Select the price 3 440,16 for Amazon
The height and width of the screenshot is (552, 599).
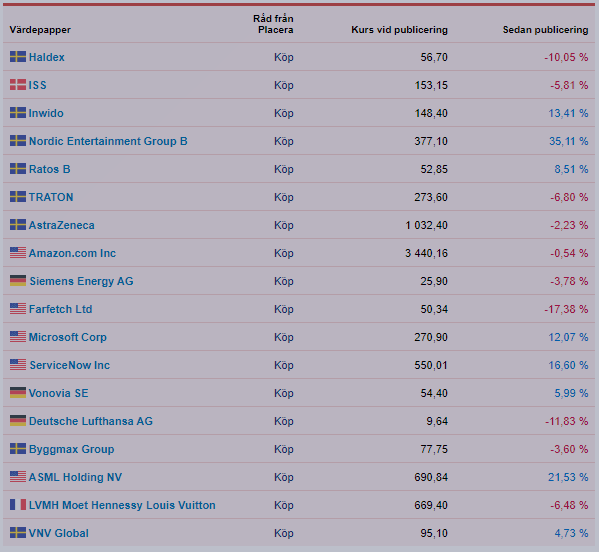pyautogui.click(x=426, y=253)
